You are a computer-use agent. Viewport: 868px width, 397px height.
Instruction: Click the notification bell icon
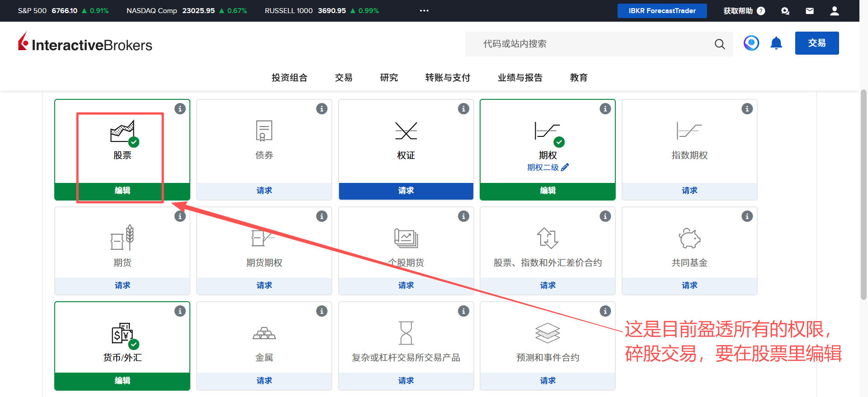[x=776, y=43]
